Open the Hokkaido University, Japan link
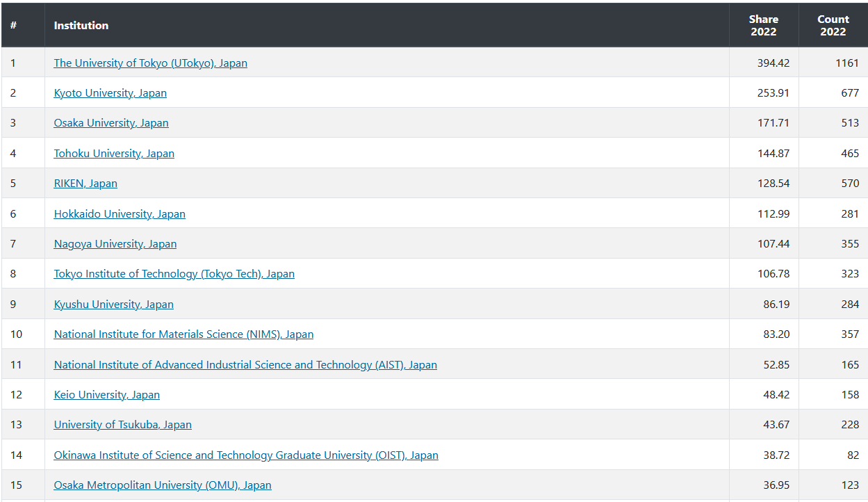868x502 pixels. (120, 214)
